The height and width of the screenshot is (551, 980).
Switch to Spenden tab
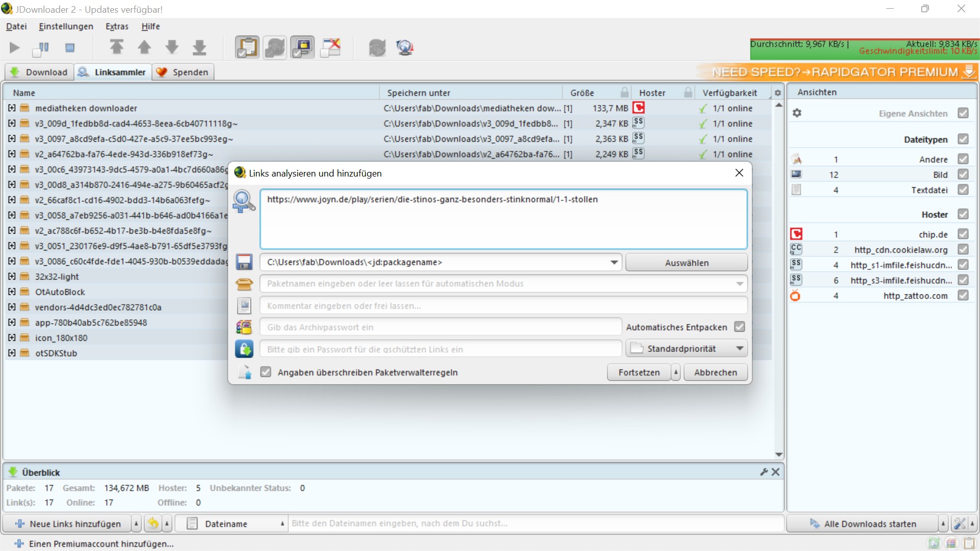(x=183, y=72)
